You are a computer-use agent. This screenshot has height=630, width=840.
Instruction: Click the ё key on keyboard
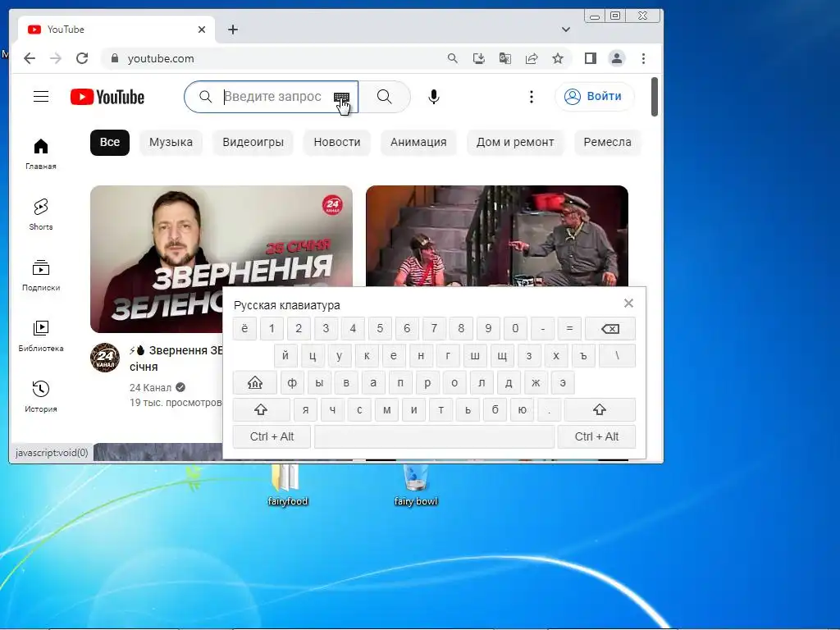coord(244,328)
